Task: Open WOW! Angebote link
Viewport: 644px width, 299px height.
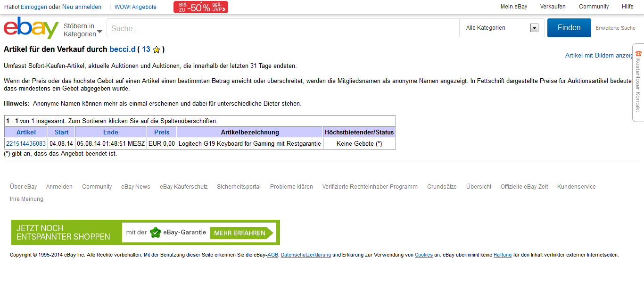Action: pos(135,7)
